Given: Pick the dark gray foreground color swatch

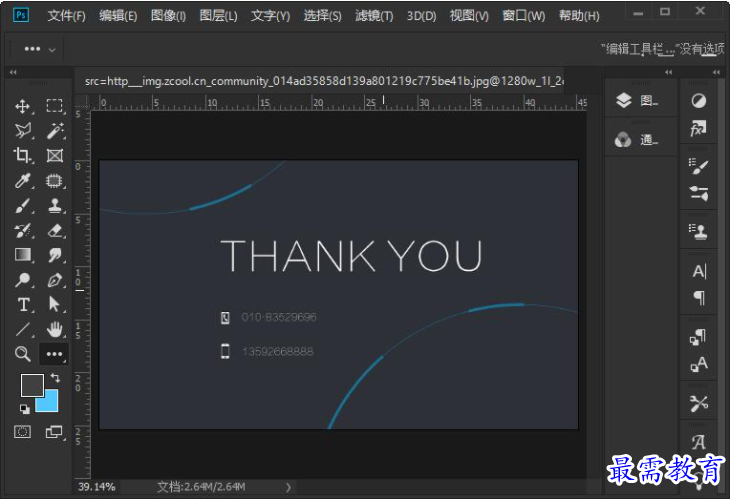Looking at the screenshot, I should click(x=32, y=385).
